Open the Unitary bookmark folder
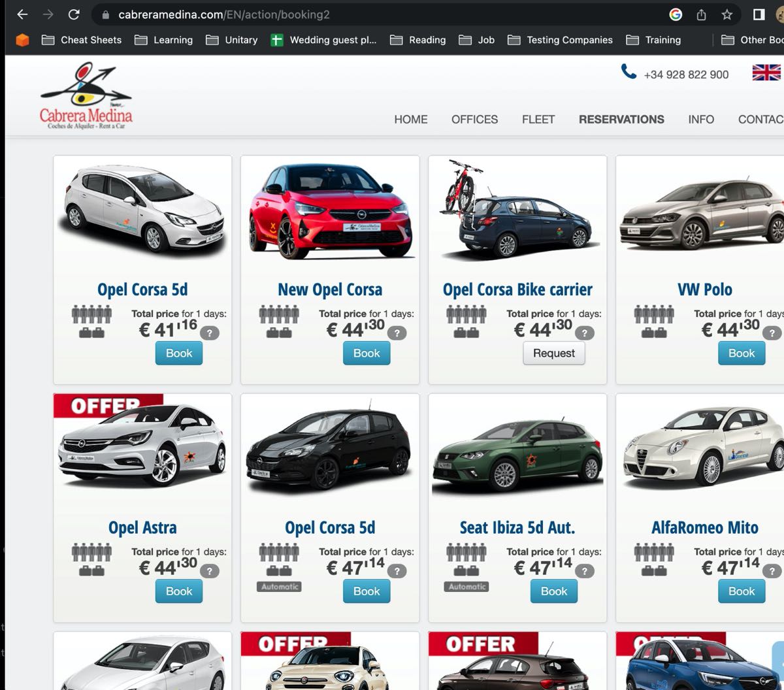 (232, 40)
